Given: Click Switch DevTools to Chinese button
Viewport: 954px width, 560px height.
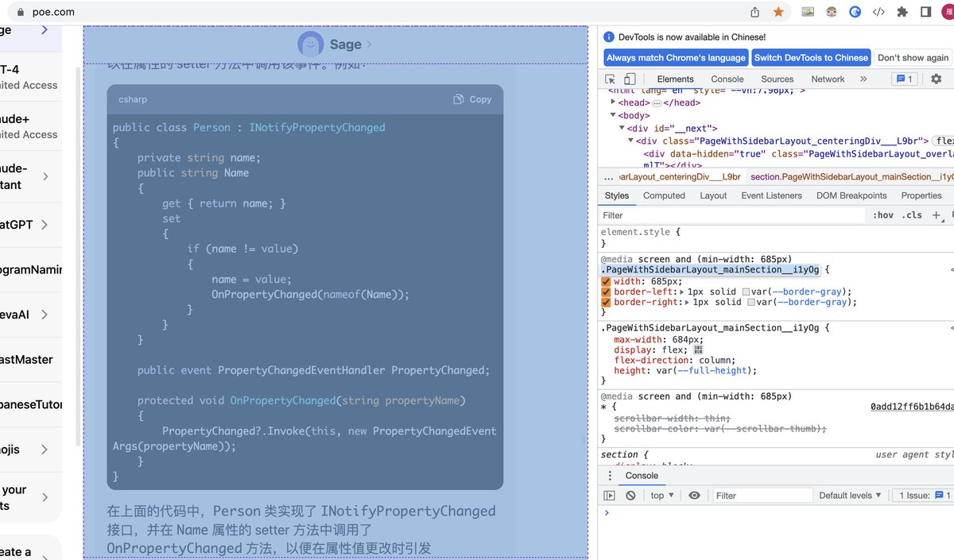Looking at the screenshot, I should [811, 58].
